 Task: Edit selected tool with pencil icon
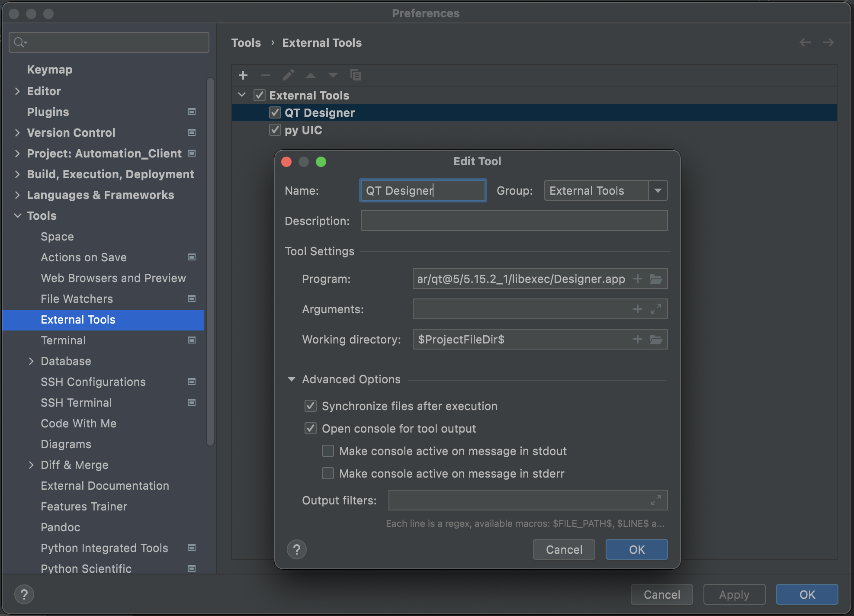click(288, 75)
